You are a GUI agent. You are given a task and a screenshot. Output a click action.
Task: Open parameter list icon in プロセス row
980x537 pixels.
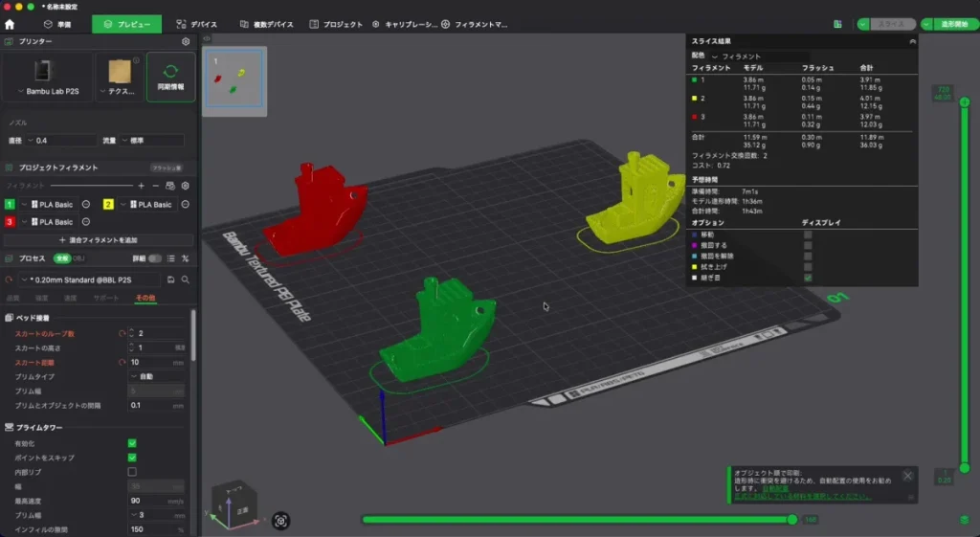170,258
